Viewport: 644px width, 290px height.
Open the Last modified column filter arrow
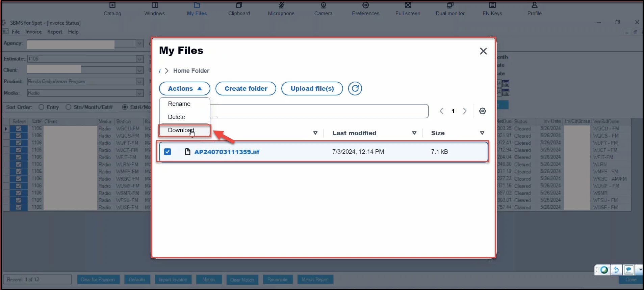414,133
